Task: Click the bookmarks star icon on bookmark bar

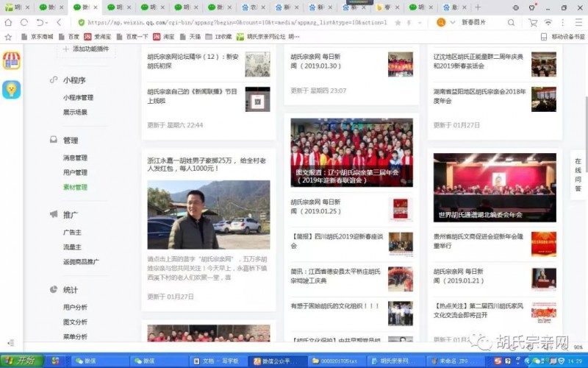Action: [x=8, y=37]
